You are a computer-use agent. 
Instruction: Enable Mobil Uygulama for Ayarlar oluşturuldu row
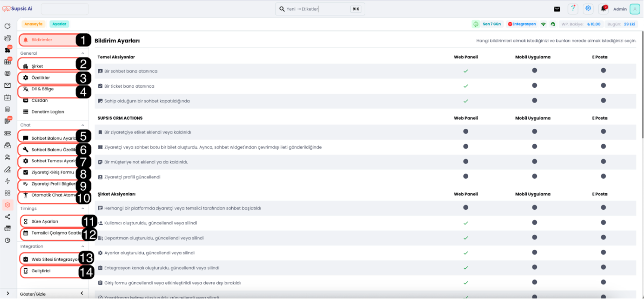point(535,252)
